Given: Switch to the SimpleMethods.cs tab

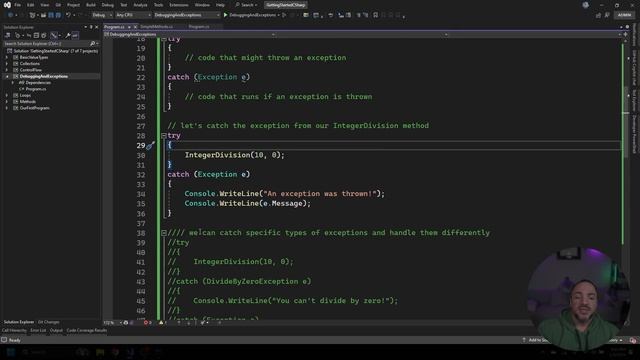Looking at the screenshot, I should (156, 27).
